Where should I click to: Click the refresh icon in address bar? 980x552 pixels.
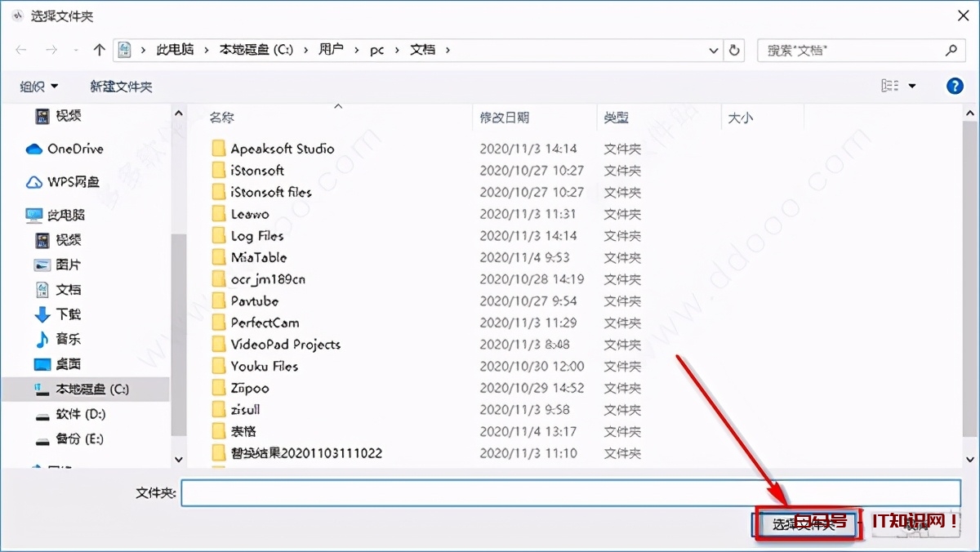[x=733, y=50]
